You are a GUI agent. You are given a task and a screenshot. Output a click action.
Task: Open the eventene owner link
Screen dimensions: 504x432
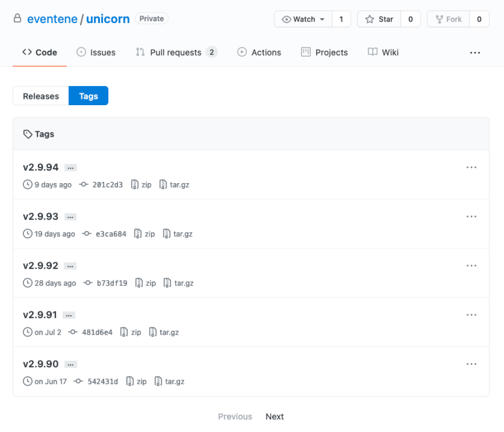(52, 19)
